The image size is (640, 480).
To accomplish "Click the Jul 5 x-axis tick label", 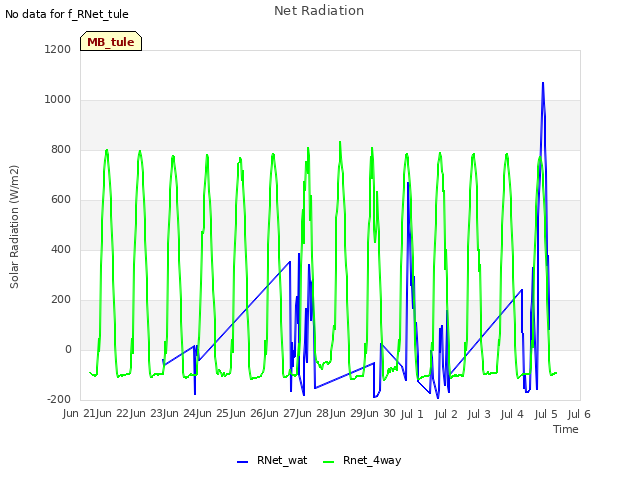I will pyautogui.click(x=546, y=414).
